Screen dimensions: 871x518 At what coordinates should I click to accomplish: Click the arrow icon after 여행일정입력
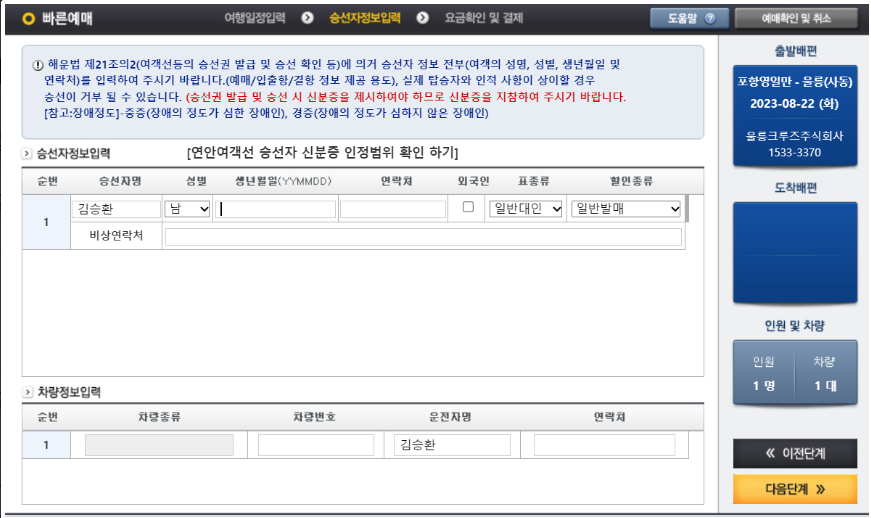click(x=307, y=18)
